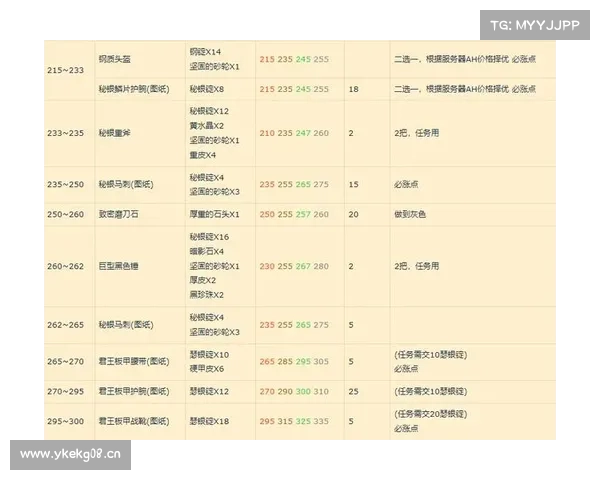600x480 pixels.
Task: Click the 295~300 skill range cell
Action: click(66, 421)
